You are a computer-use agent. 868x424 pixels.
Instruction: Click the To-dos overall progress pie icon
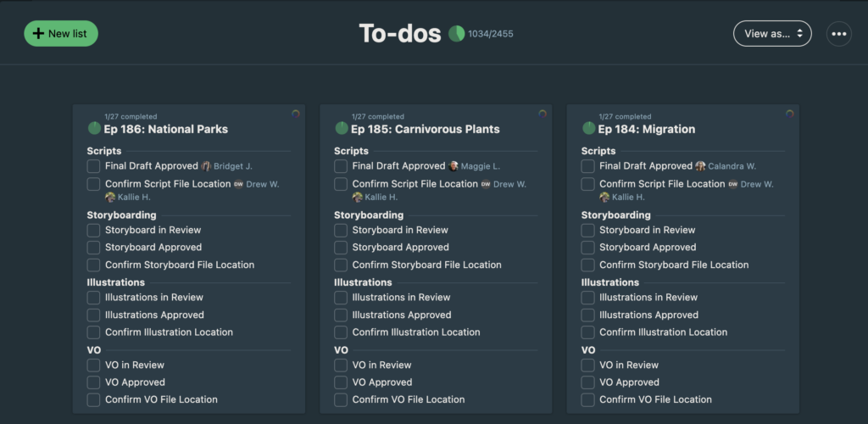[456, 34]
